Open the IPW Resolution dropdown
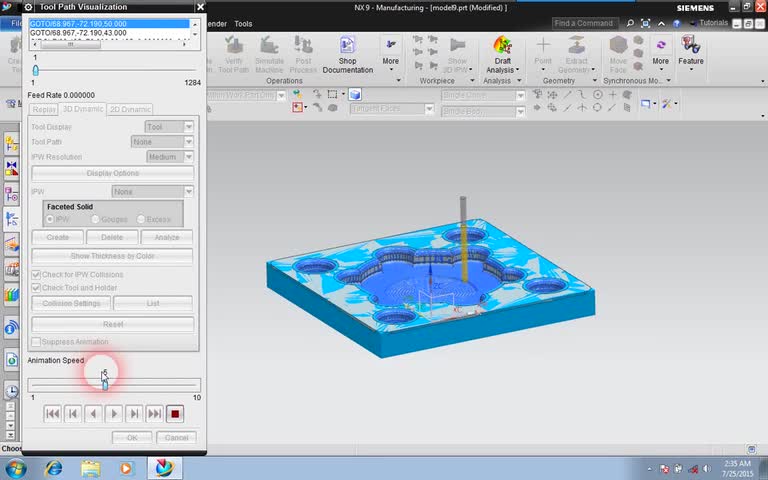The image size is (768, 480). click(x=169, y=157)
